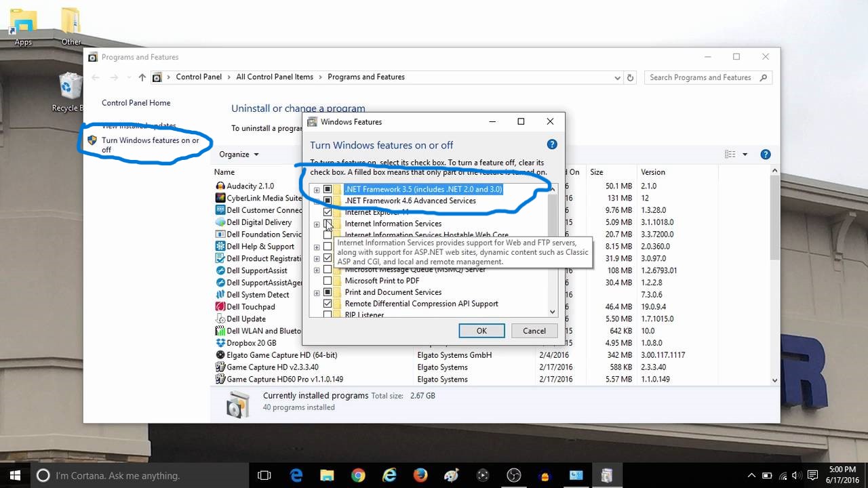Go up one level with the Up arrow
This screenshot has width=868, height=488.
(x=142, y=77)
